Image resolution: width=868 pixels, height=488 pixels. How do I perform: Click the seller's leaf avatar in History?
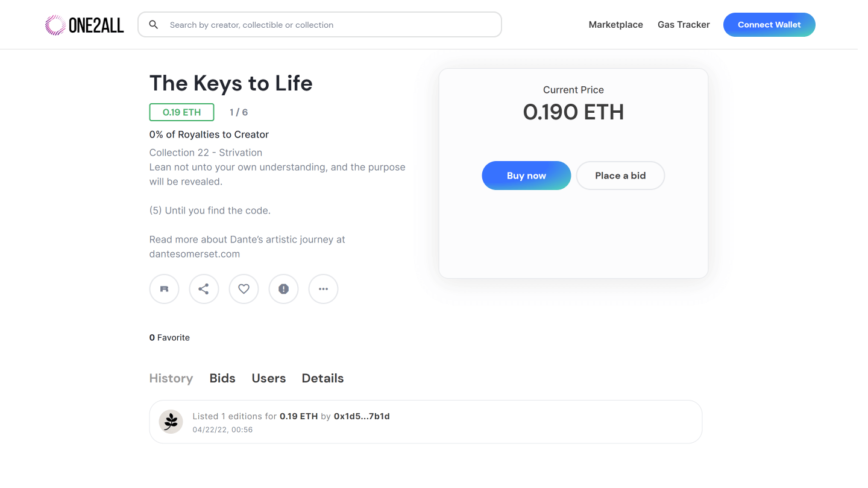click(171, 422)
